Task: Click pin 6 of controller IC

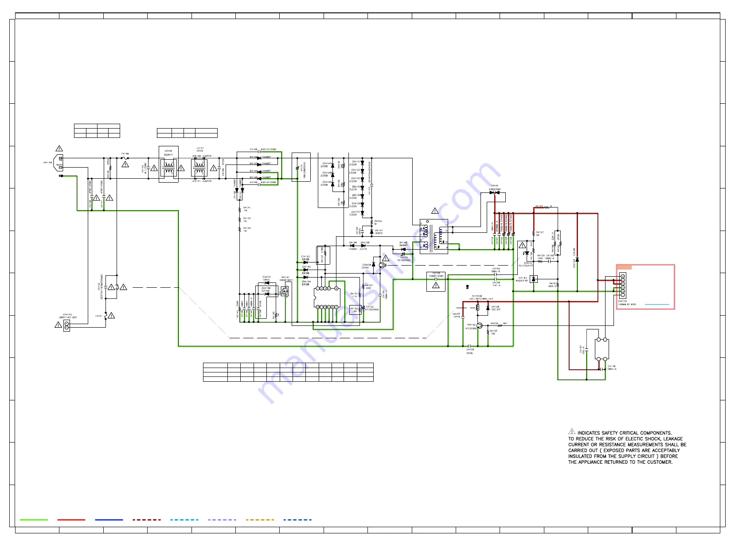Action: tap(336, 289)
